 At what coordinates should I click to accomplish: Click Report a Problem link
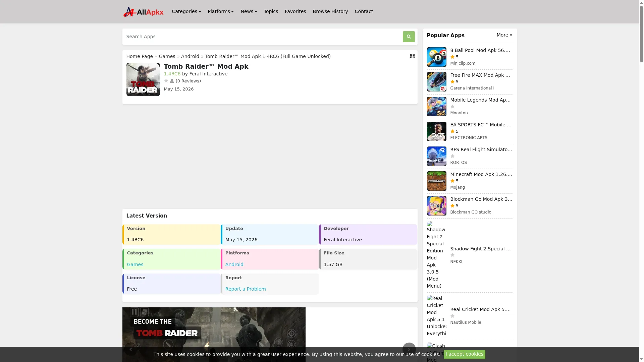tap(246, 289)
